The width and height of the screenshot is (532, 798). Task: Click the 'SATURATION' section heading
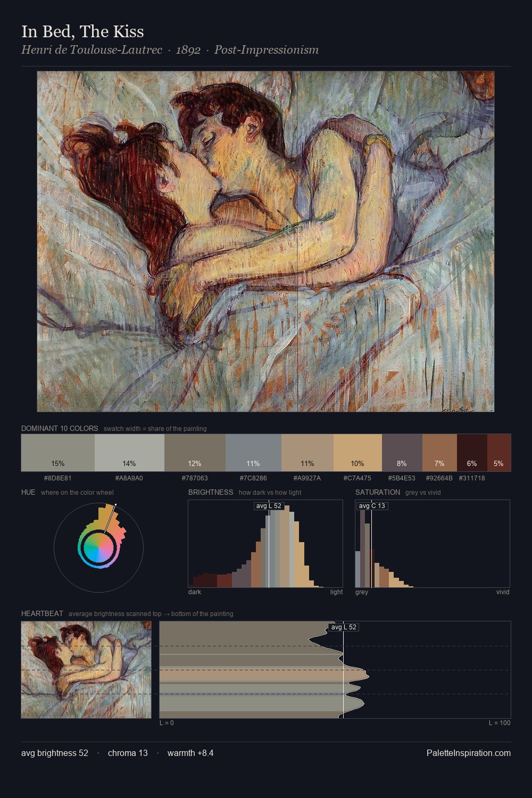tap(378, 492)
